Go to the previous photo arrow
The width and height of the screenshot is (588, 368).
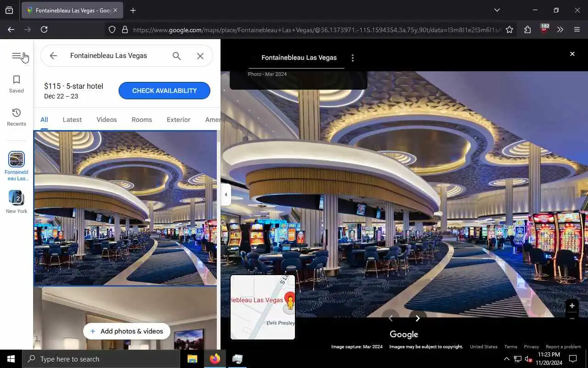pyautogui.click(x=390, y=318)
